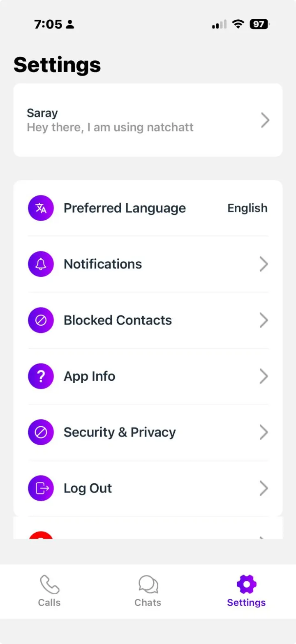Tap the App Info question mark icon
Screen dimensions: 296x644
(41, 376)
